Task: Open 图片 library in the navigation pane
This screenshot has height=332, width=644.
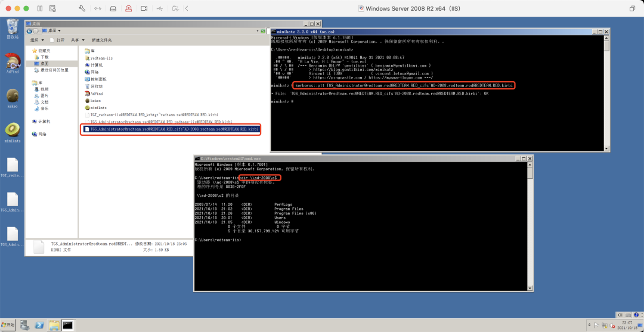Action: (42, 95)
